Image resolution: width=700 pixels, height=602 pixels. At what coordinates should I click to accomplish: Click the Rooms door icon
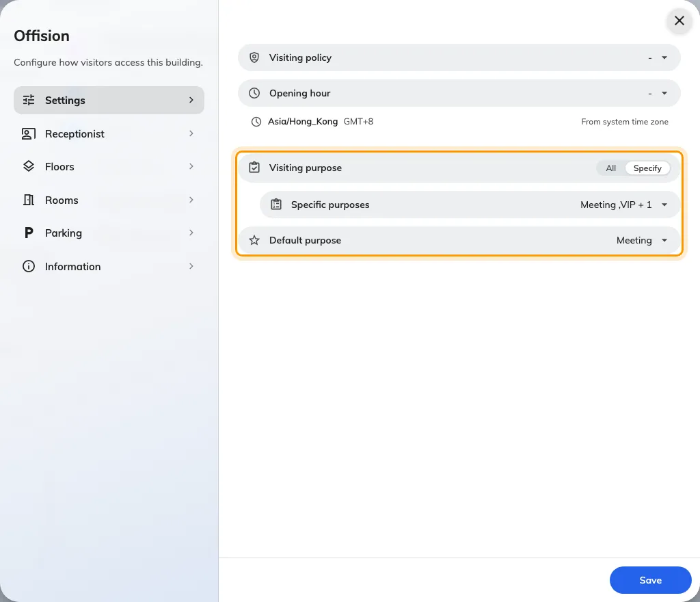tap(29, 200)
